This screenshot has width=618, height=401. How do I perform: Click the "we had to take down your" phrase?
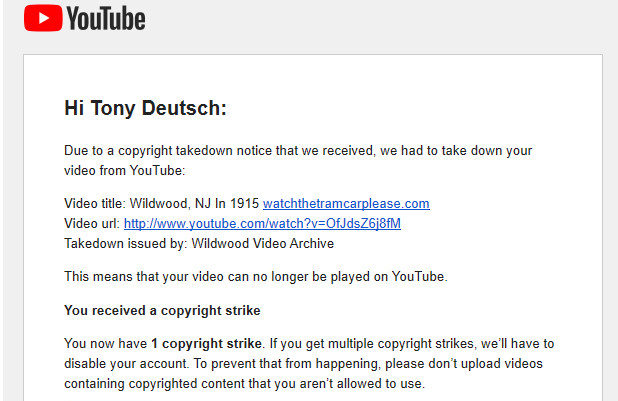coord(456,151)
